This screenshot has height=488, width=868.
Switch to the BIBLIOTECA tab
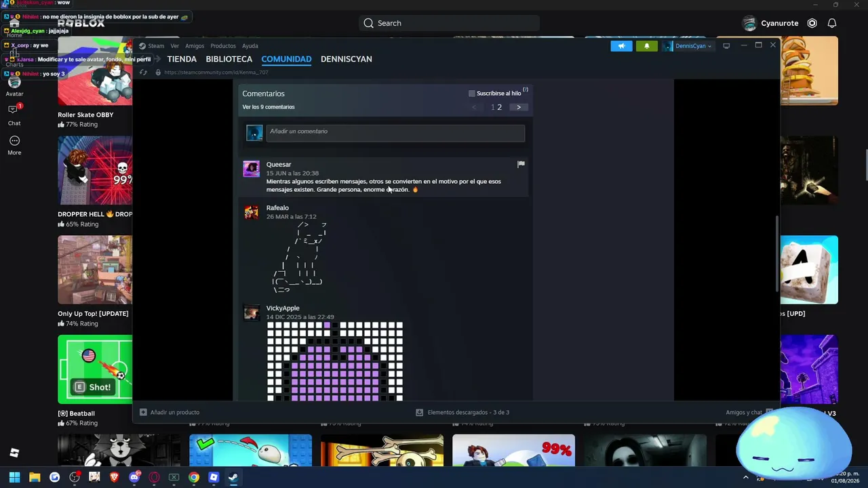[x=229, y=59]
